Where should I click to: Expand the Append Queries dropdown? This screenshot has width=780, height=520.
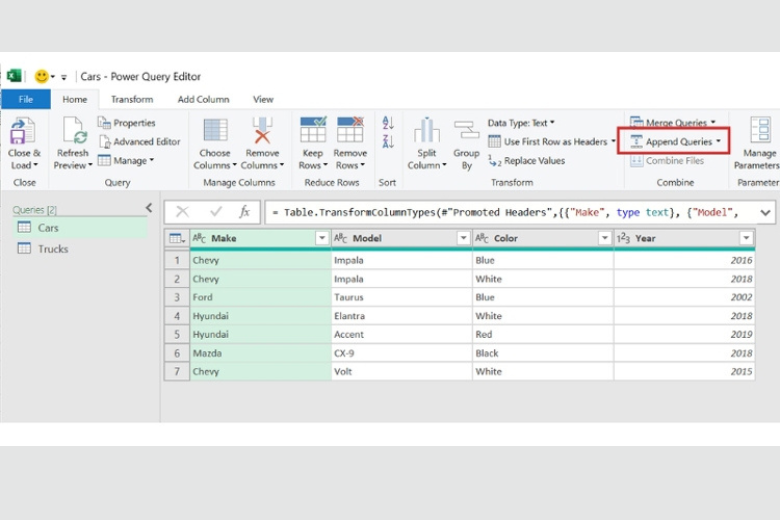[718, 142]
